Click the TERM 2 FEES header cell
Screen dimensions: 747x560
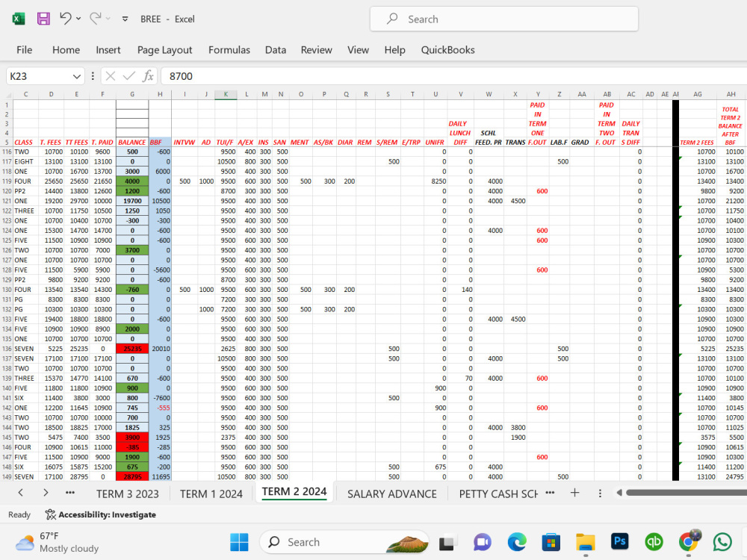tap(698, 143)
